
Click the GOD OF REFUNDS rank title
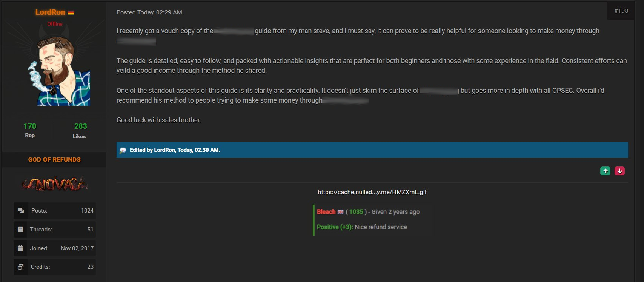54,160
